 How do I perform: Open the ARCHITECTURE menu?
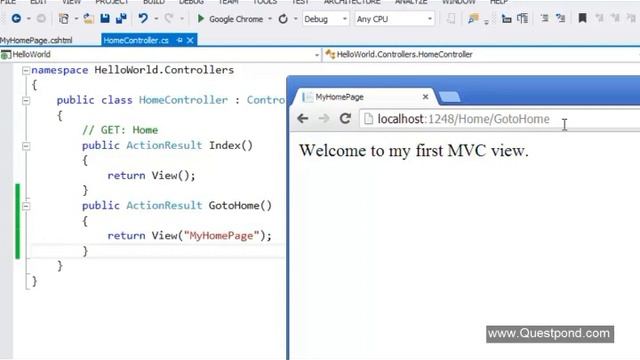tap(352, 2)
